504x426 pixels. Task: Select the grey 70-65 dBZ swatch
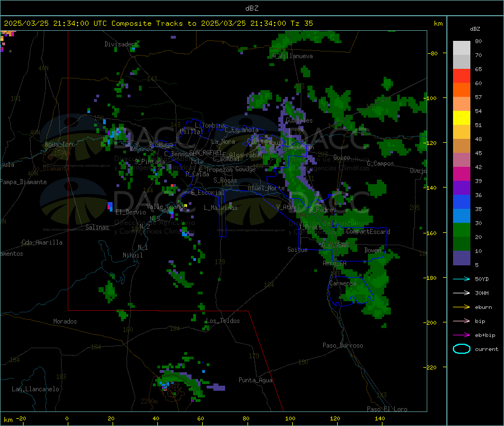click(461, 62)
